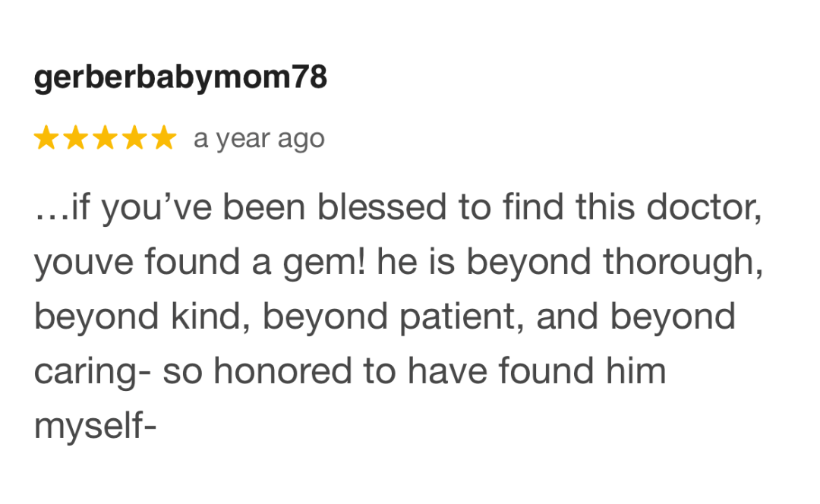Image resolution: width=820 pixels, height=504 pixels.
Task: Open the gerberbabymom78 reviewer profile
Action: 181,78
